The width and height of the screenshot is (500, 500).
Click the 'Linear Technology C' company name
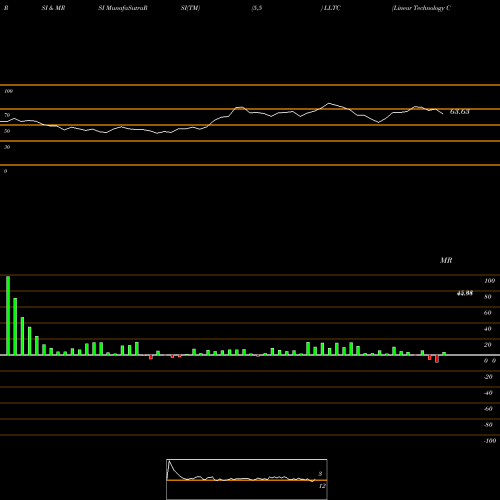point(421,8)
